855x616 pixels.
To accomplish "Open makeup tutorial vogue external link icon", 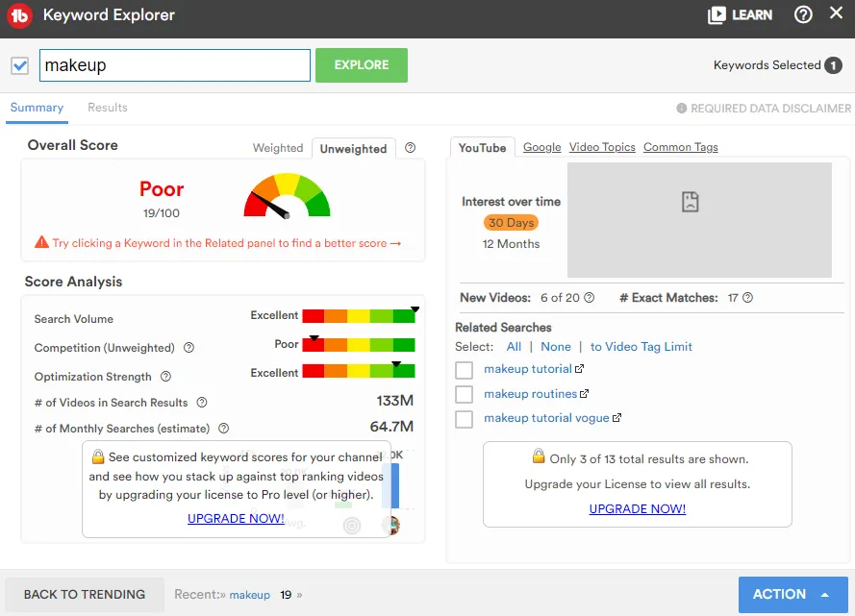I will (x=616, y=418).
